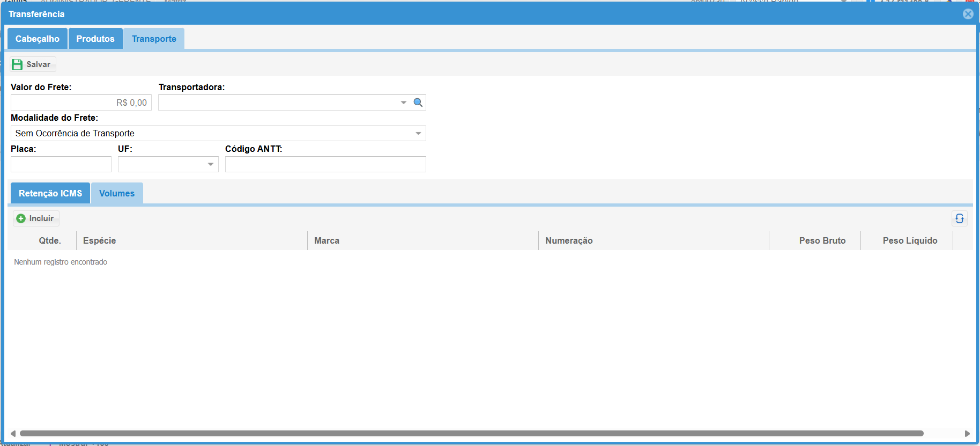
Task: Focus the Placa text field
Action: click(x=61, y=164)
